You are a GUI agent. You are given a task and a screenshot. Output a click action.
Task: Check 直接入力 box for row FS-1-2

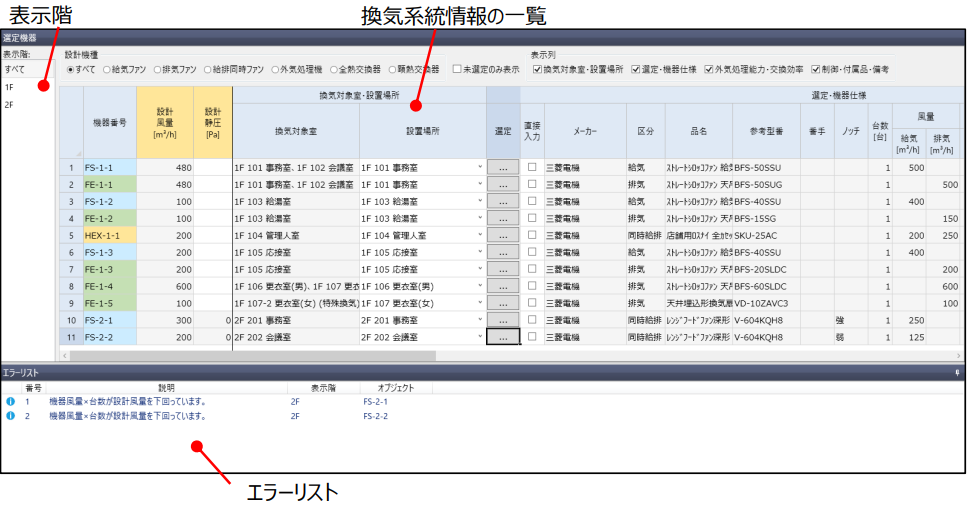(x=532, y=202)
